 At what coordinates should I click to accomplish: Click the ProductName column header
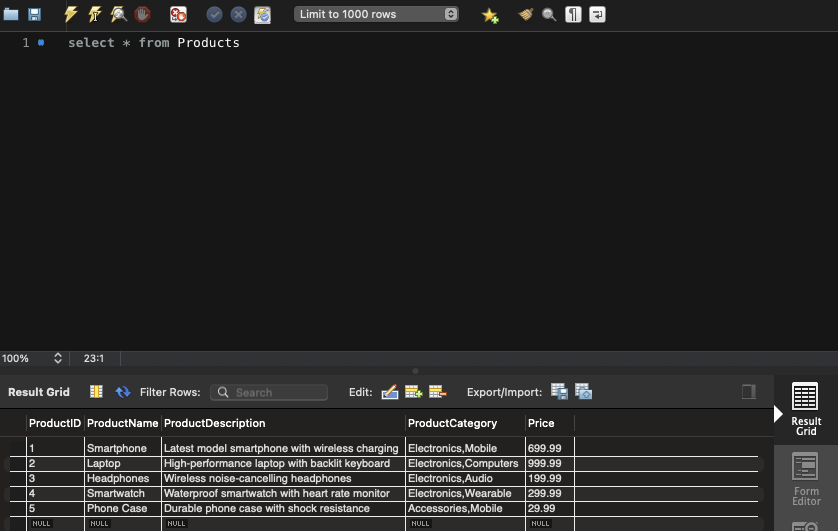pos(122,423)
